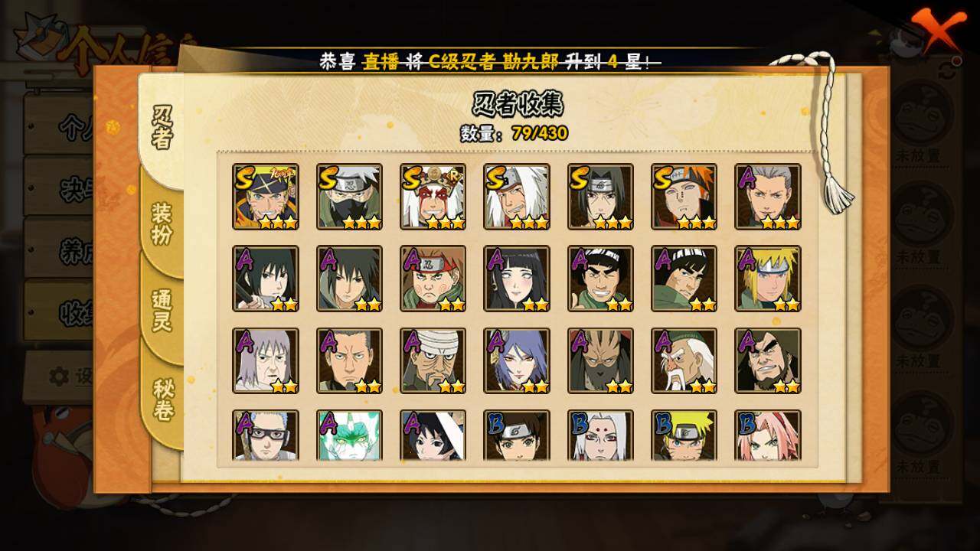Viewport: 980px width, 551px height.
Task: Select the A-rank Minato blond ninja card
Action: [x=768, y=279]
